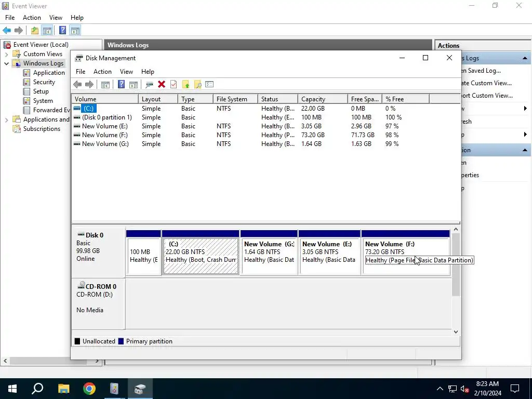The width and height of the screenshot is (532, 399).
Task: Click the red X Delete icon
Action: [x=162, y=85]
